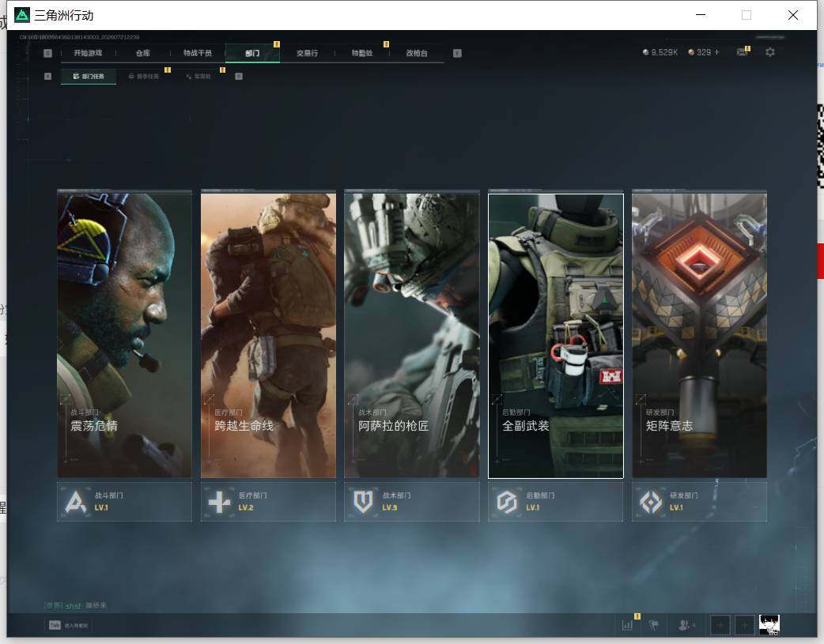This screenshot has width=824, height=644.
Task: Open the 跨越生命线 medical department card
Action: pos(269,336)
